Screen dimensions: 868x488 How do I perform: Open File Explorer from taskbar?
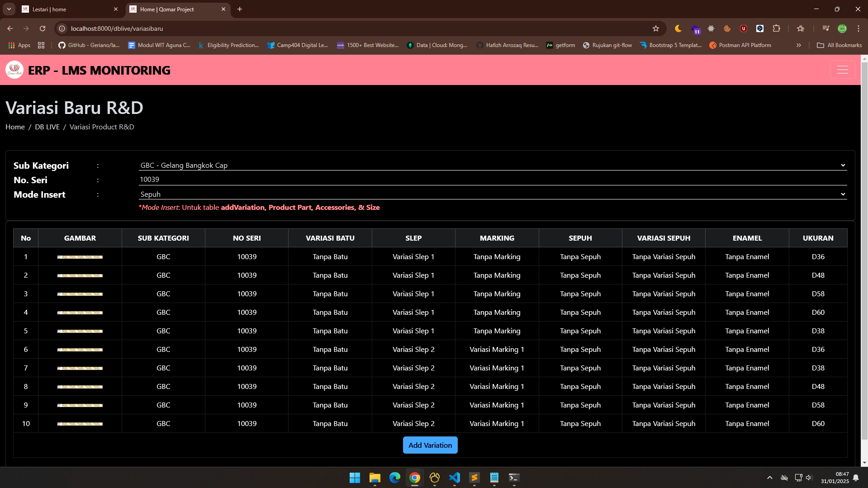tap(375, 478)
